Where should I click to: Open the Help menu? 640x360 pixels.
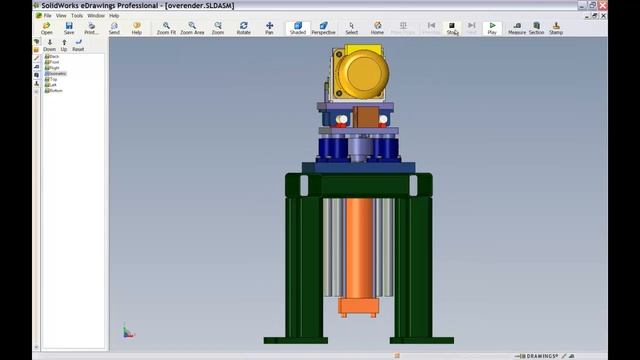point(114,16)
